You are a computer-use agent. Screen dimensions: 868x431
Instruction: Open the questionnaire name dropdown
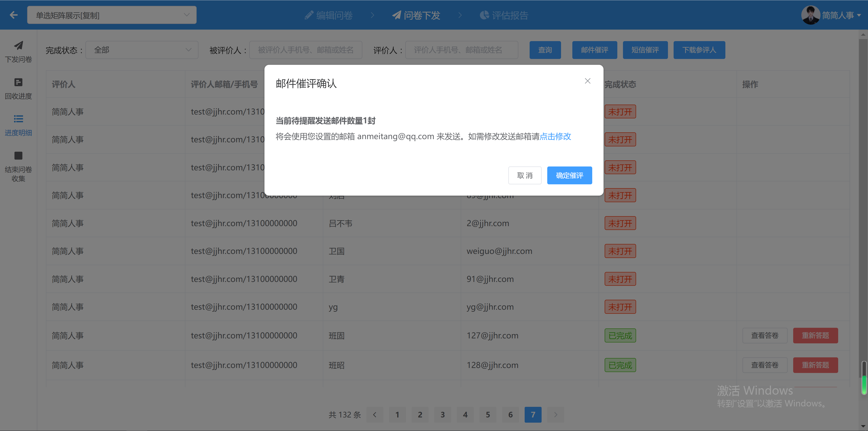coord(111,15)
